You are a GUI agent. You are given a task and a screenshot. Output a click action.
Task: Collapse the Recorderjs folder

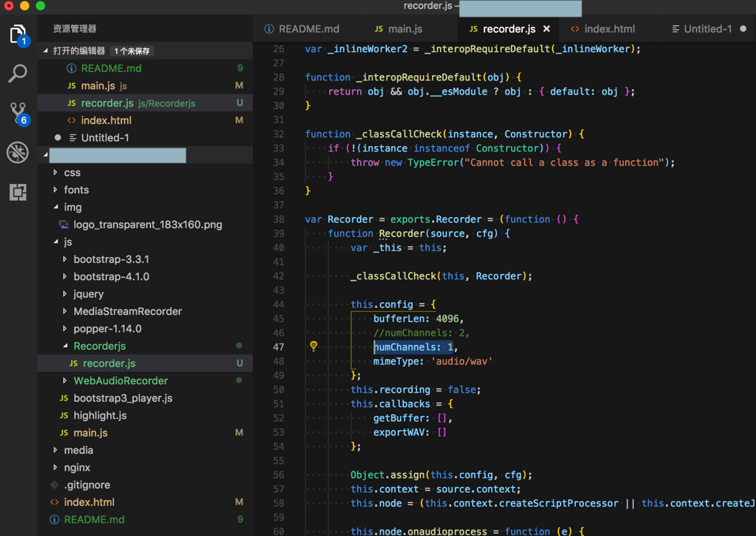point(99,346)
